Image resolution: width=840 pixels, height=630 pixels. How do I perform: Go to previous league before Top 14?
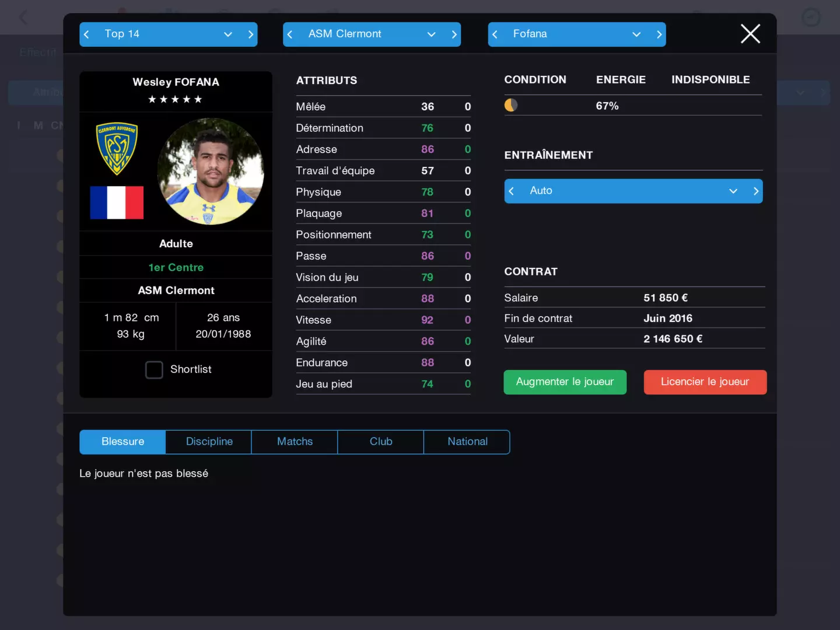click(x=86, y=34)
